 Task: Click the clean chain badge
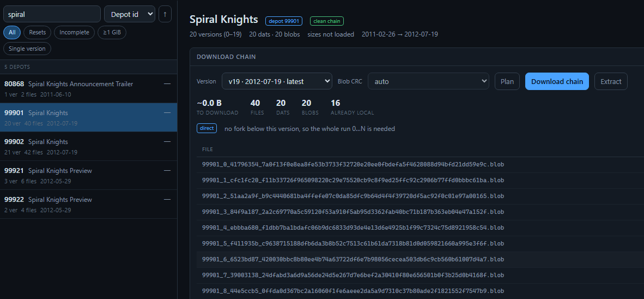tap(327, 21)
